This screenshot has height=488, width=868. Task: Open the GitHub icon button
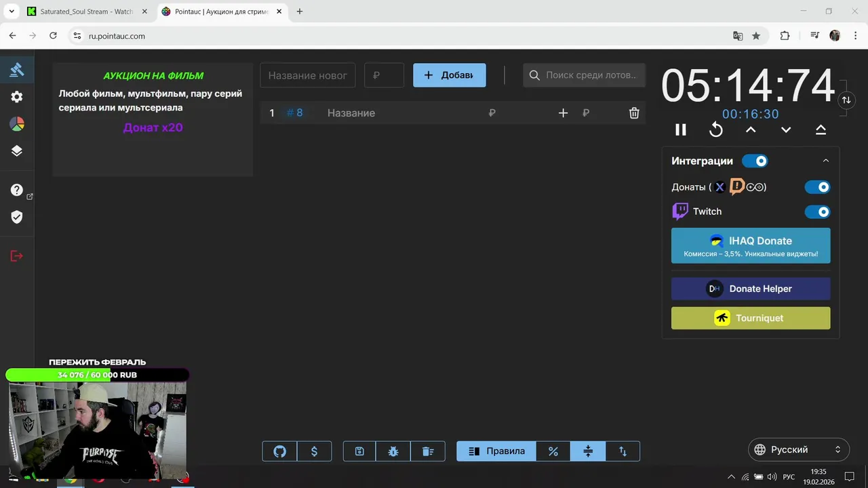(x=279, y=451)
